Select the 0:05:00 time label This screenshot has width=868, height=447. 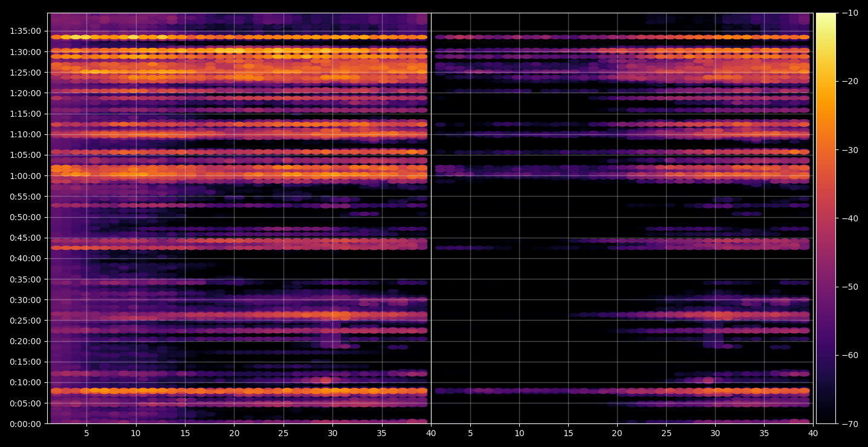(x=27, y=403)
